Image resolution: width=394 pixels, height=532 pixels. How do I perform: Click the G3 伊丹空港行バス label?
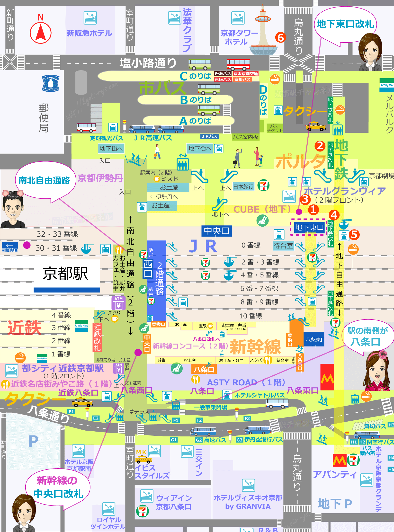click(259, 440)
